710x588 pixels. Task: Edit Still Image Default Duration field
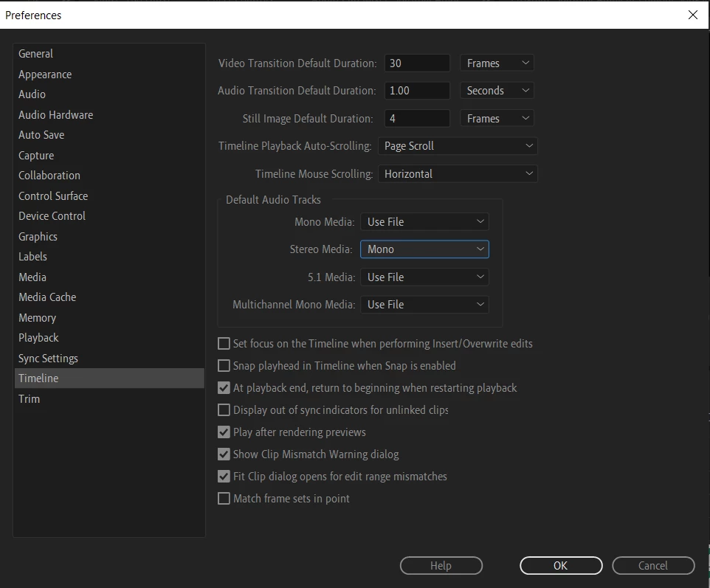click(417, 119)
